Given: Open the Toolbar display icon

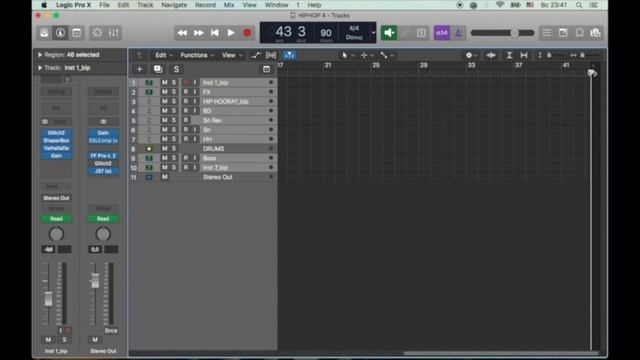Looking at the screenshot, I should (76, 33).
